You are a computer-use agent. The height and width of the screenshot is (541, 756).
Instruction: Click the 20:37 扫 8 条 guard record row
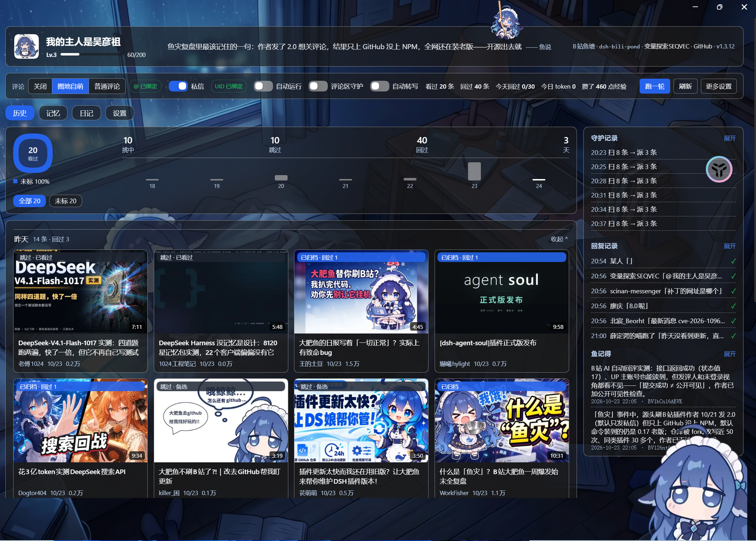point(663,223)
